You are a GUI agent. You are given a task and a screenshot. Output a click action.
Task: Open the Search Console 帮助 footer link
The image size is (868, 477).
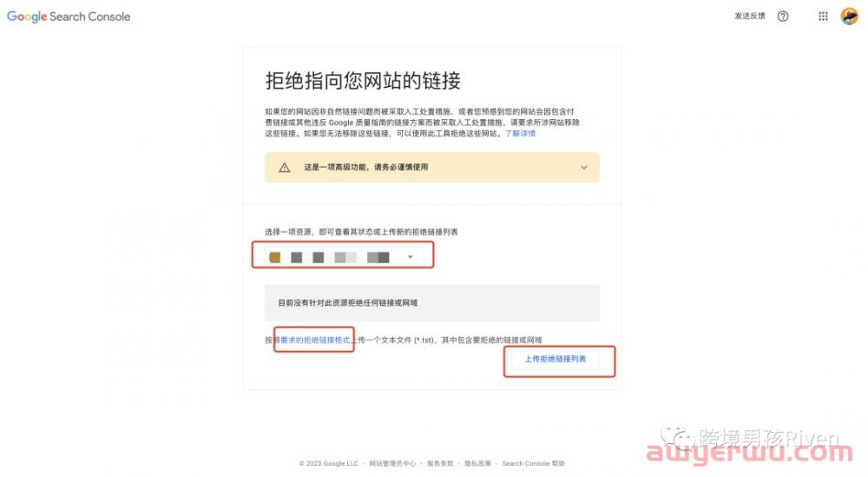tap(533, 463)
